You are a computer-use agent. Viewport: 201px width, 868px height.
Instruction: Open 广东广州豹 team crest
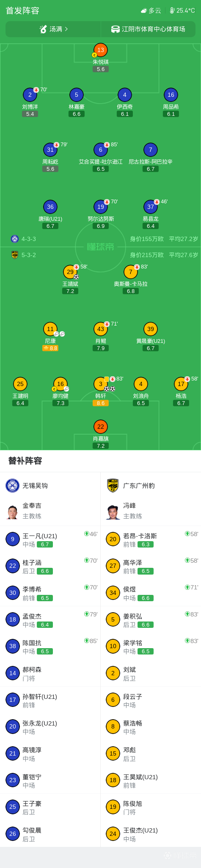pyautogui.click(x=113, y=485)
